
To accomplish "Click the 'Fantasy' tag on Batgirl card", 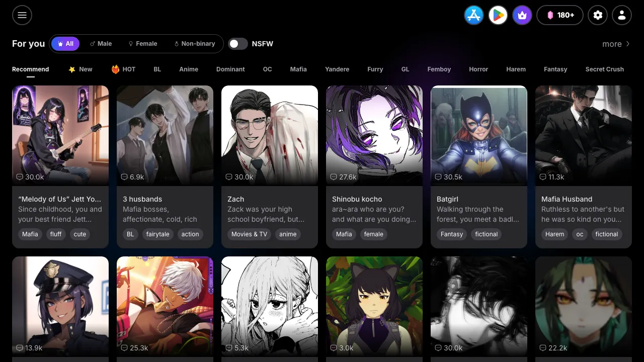I will tap(451, 234).
